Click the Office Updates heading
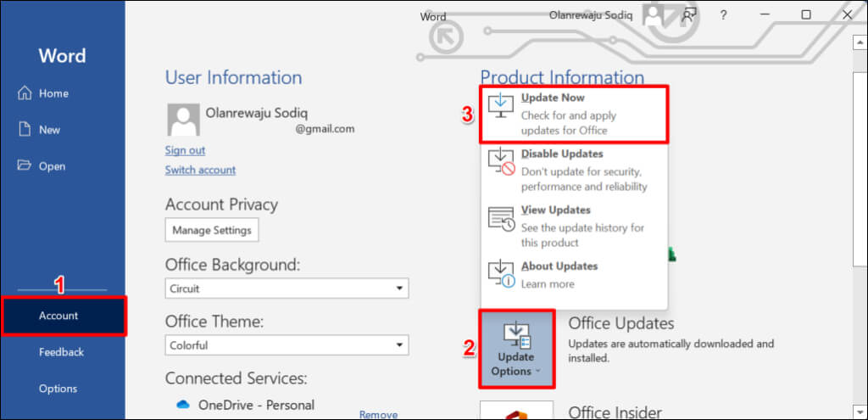The width and height of the screenshot is (868, 420). [x=621, y=323]
